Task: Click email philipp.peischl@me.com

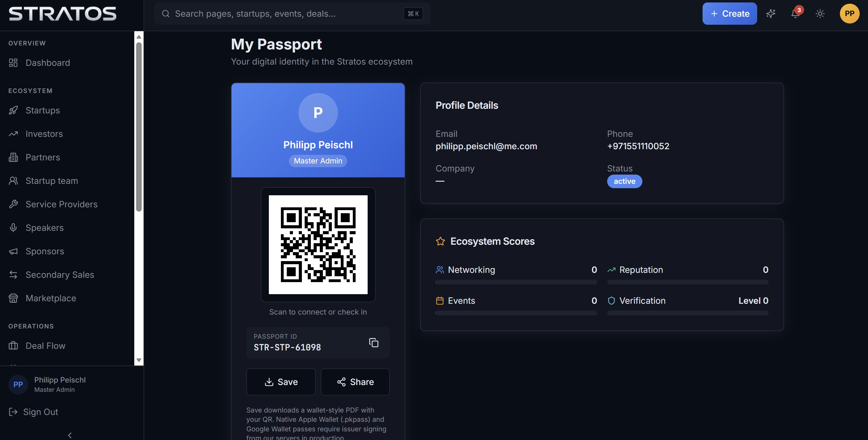Action: click(486, 146)
